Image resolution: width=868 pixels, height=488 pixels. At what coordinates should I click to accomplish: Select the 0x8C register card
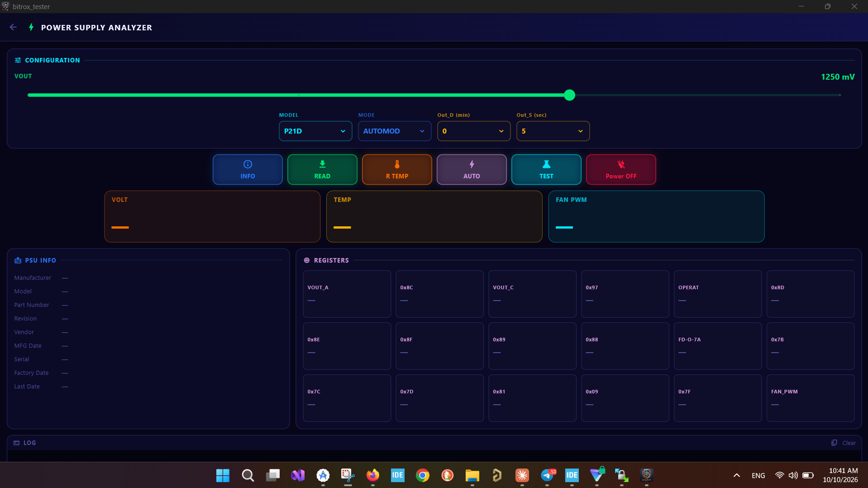point(439,294)
